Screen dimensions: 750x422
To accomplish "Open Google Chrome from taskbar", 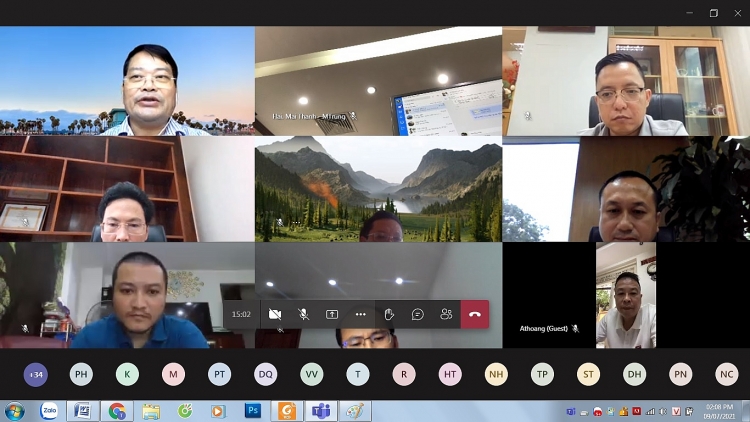I will pyautogui.click(x=117, y=411).
